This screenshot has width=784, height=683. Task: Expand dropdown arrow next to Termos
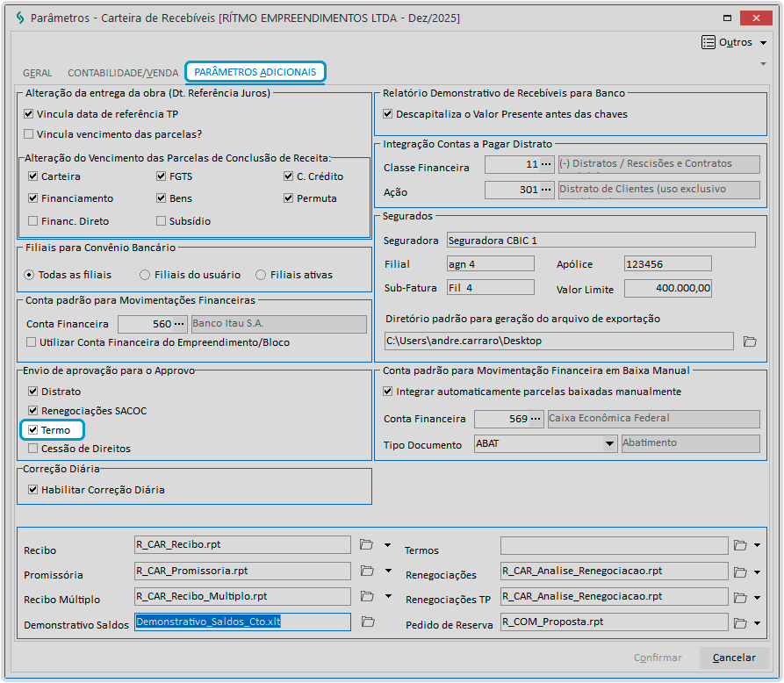click(x=757, y=545)
